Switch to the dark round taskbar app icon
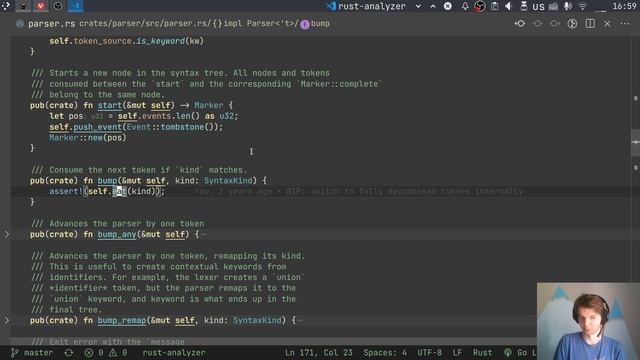Screen dimensions: 640x360 point(58,6)
